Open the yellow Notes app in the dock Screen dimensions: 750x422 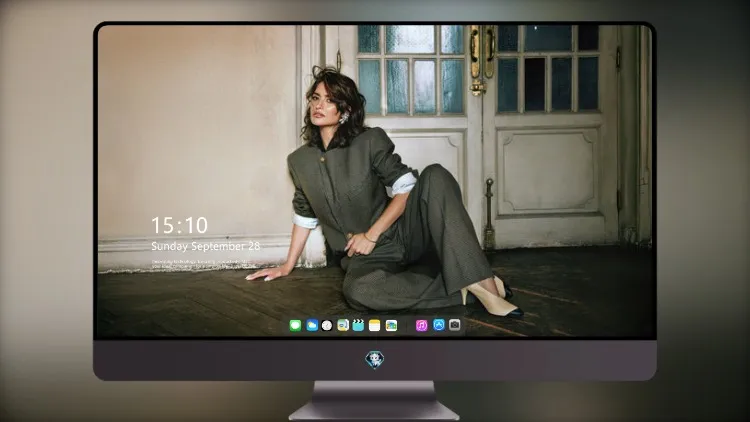pyautogui.click(x=375, y=326)
